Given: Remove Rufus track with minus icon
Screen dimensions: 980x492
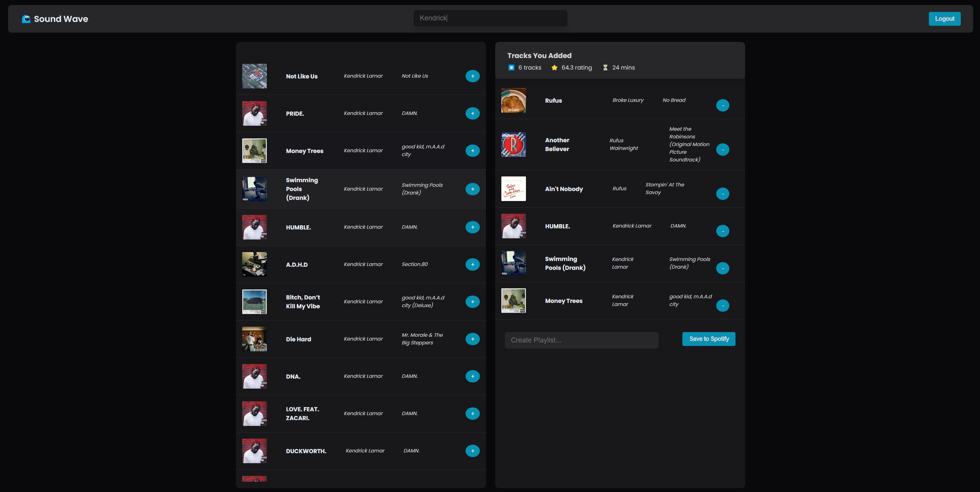Looking at the screenshot, I should [x=722, y=105].
